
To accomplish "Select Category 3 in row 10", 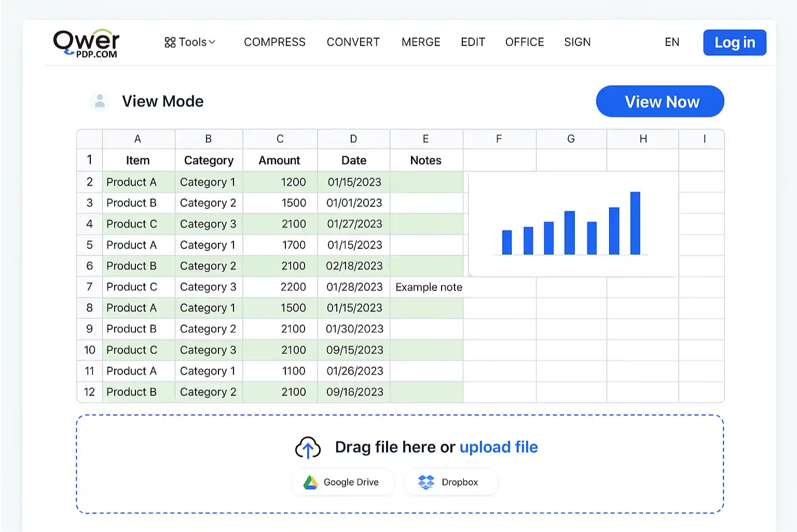I will [209, 350].
